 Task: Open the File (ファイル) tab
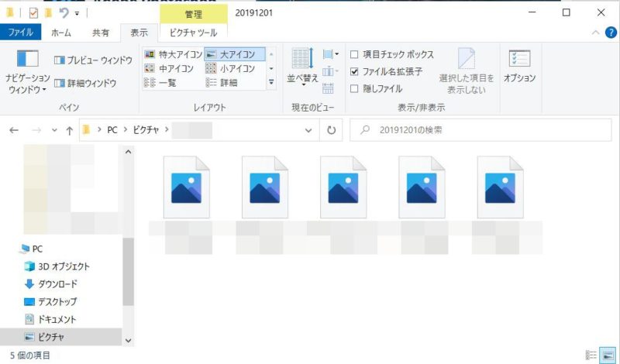click(21, 32)
